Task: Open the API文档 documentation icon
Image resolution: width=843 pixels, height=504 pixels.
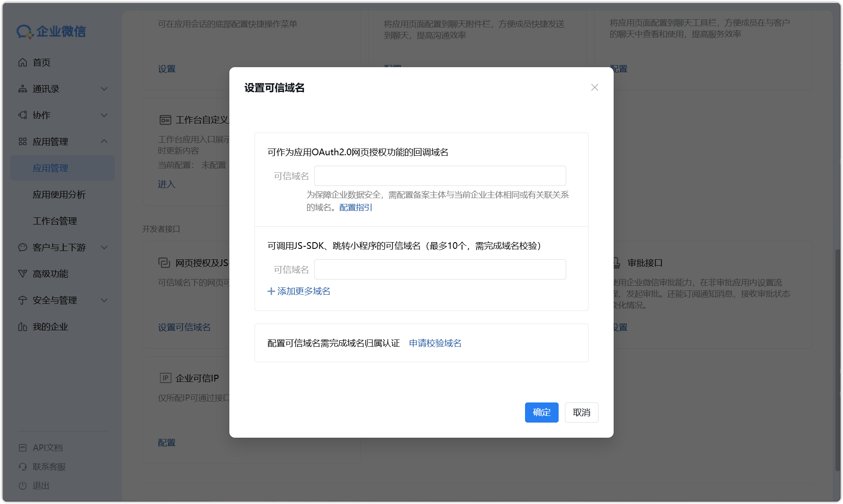Action: click(x=22, y=447)
